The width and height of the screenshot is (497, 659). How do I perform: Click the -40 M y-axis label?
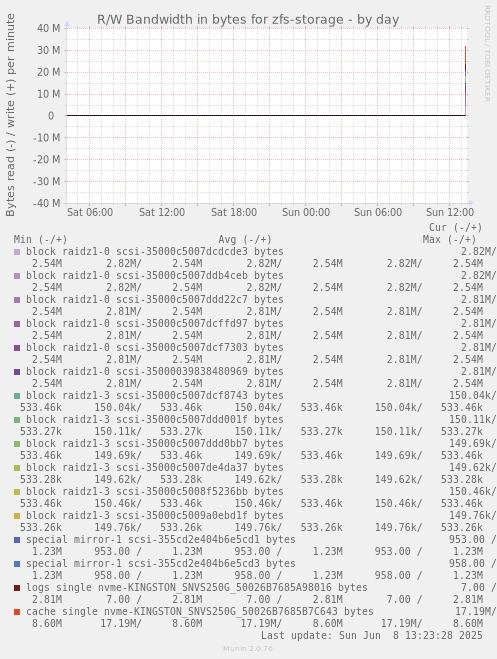(x=47, y=203)
